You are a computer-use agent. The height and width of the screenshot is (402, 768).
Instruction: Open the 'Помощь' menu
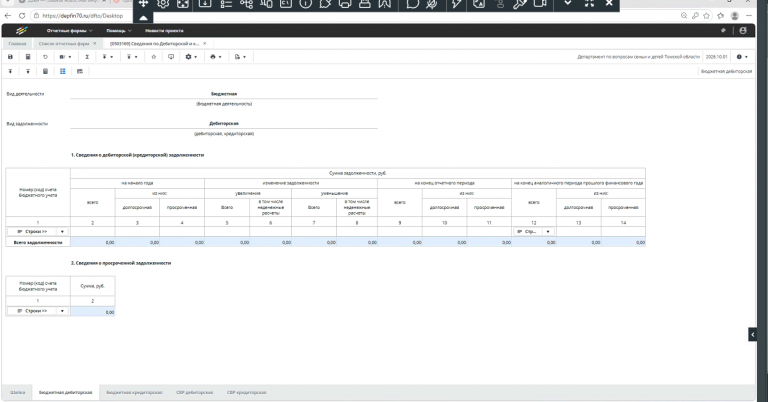tap(119, 30)
